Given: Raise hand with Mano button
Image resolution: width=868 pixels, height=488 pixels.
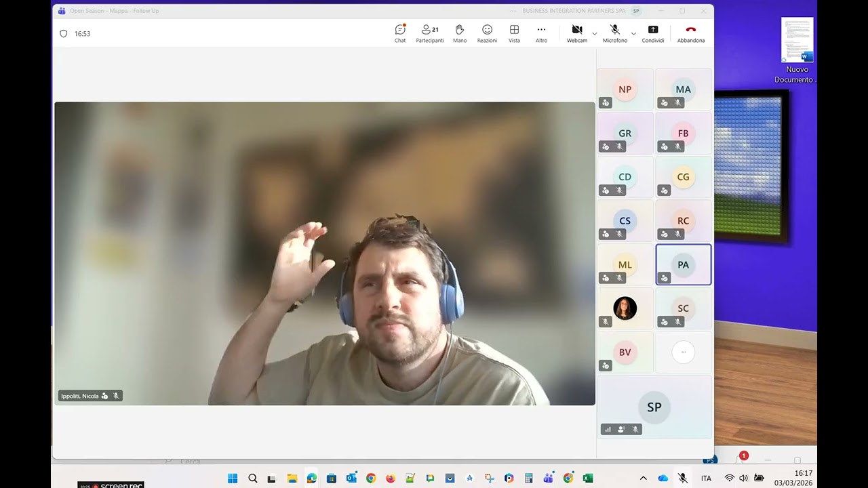Looking at the screenshot, I should [x=460, y=33].
